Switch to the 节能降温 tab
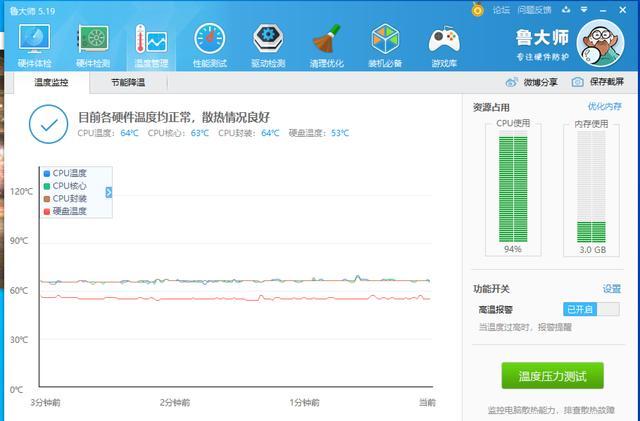 coord(128,82)
